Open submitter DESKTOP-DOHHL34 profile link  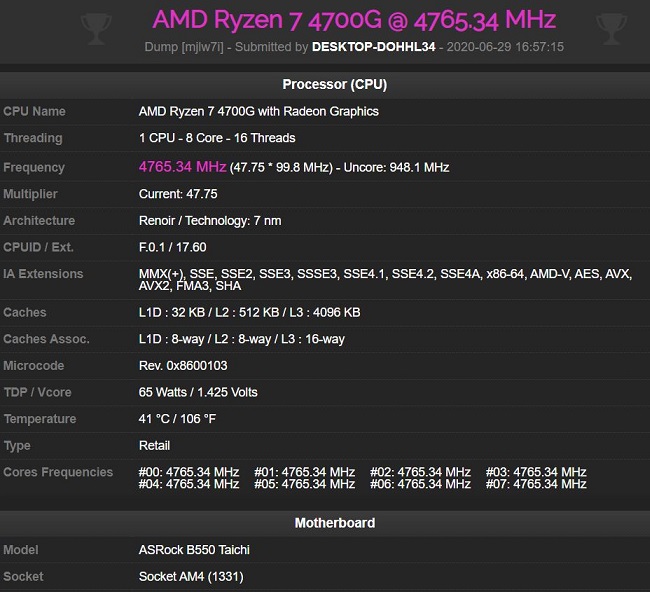(x=374, y=47)
